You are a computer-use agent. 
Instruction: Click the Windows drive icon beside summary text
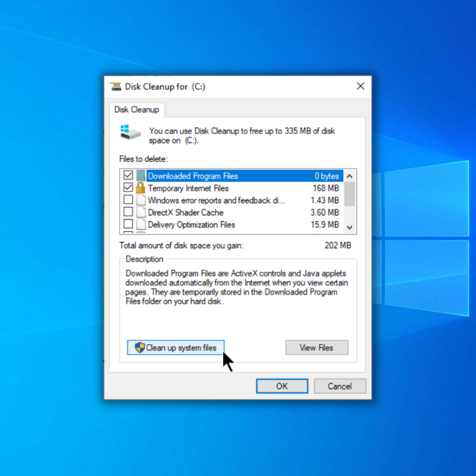pos(131,133)
